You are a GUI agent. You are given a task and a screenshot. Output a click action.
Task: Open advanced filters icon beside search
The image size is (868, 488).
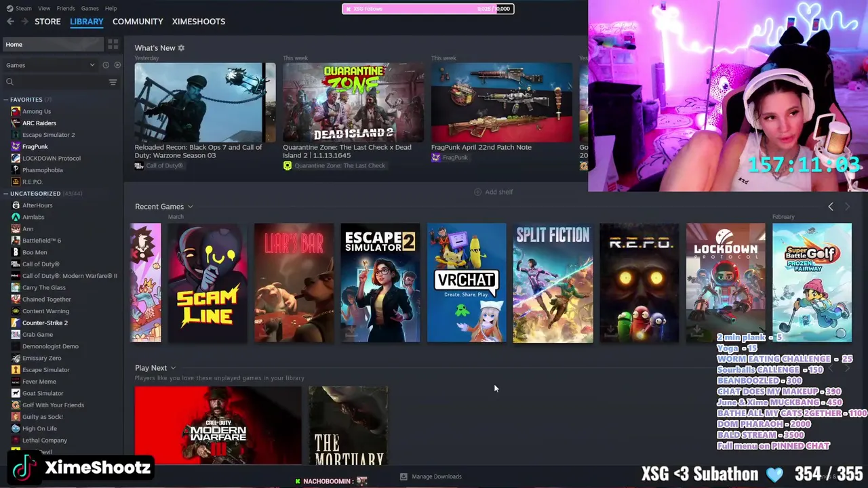coord(113,82)
